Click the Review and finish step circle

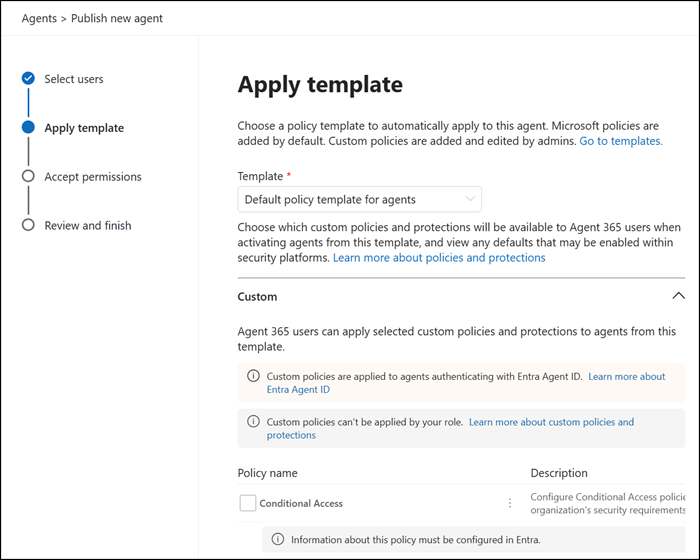[x=28, y=225]
